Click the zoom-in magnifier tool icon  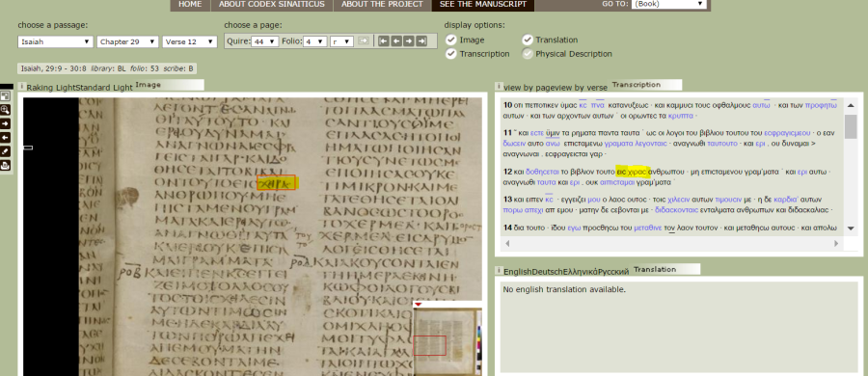[x=6, y=110]
